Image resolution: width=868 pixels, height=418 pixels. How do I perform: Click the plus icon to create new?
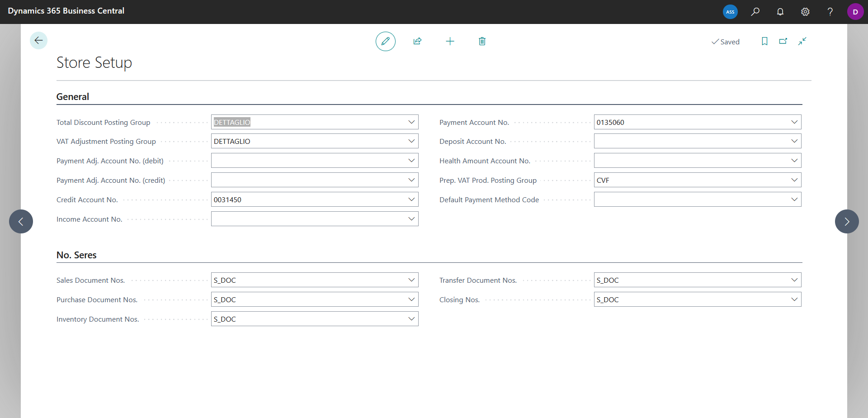450,41
